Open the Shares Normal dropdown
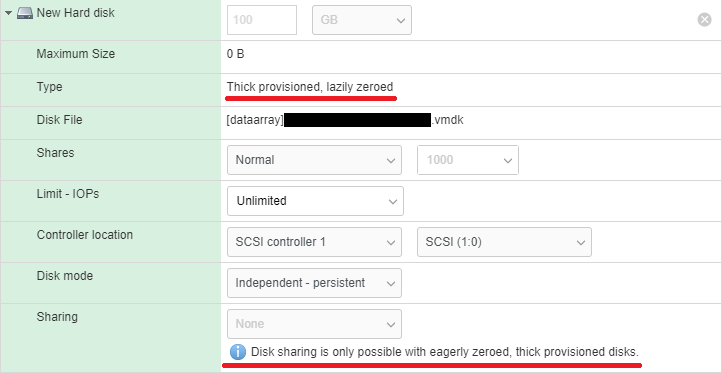This screenshot has width=722, height=373. coord(314,160)
